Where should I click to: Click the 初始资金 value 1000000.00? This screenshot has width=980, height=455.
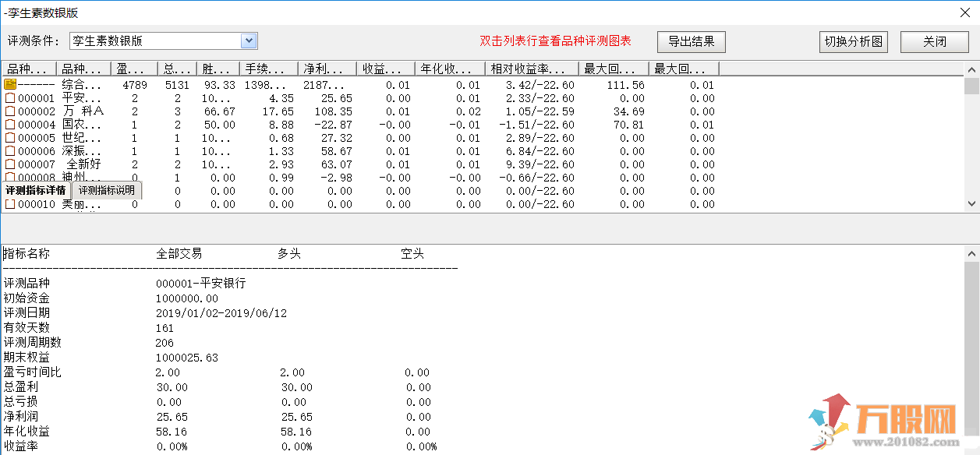(187, 298)
